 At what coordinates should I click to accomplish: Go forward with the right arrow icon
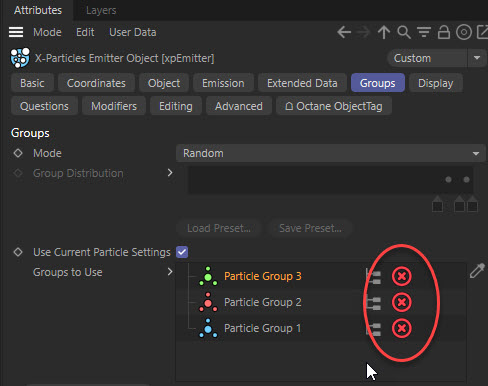click(363, 32)
